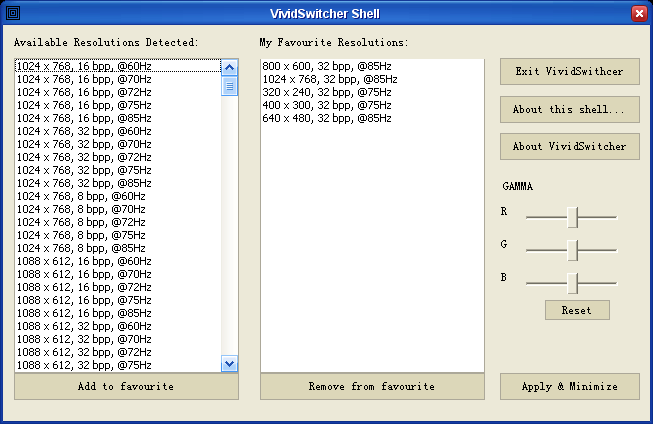Select available 1024 x 768, 32 bpp, @72Hz
This screenshot has width=653, height=424.
click(x=118, y=157)
